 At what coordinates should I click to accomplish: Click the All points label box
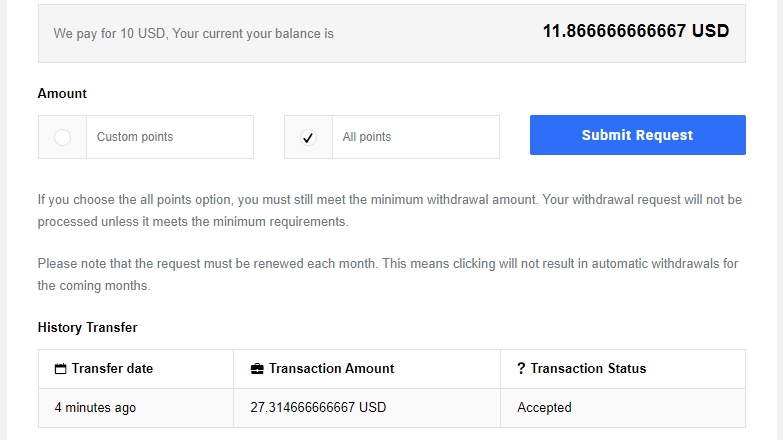(415, 137)
